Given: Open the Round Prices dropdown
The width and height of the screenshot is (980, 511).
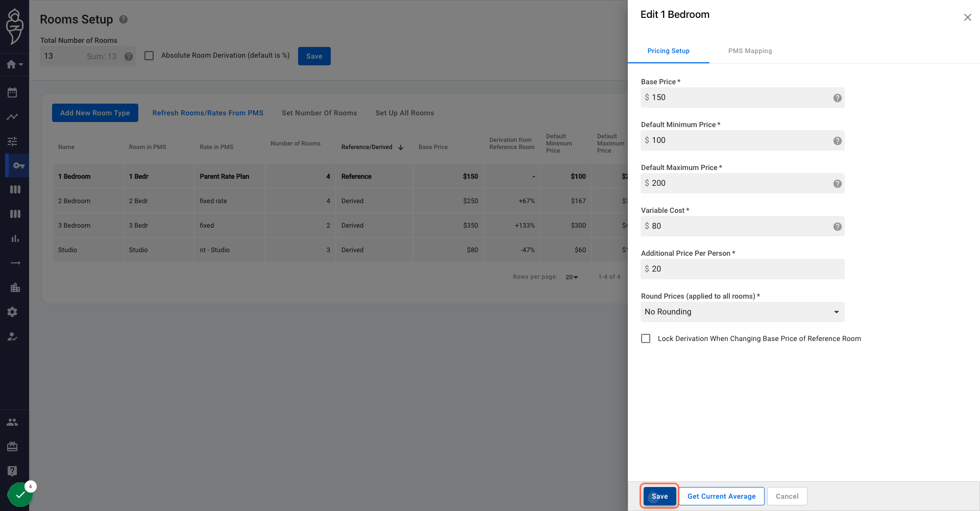Looking at the screenshot, I should pos(743,312).
